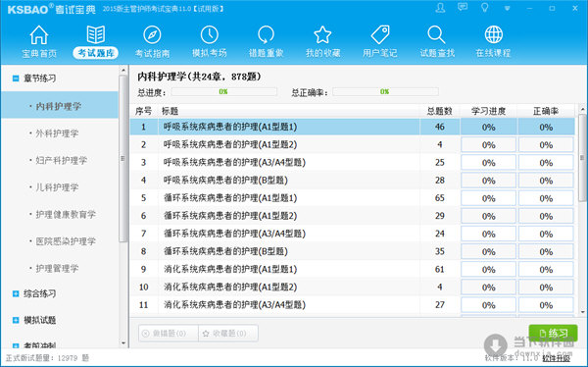This screenshot has height=367, width=588.
Task: Click 正式版试题量 status bar text
Action: click(x=47, y=358)
